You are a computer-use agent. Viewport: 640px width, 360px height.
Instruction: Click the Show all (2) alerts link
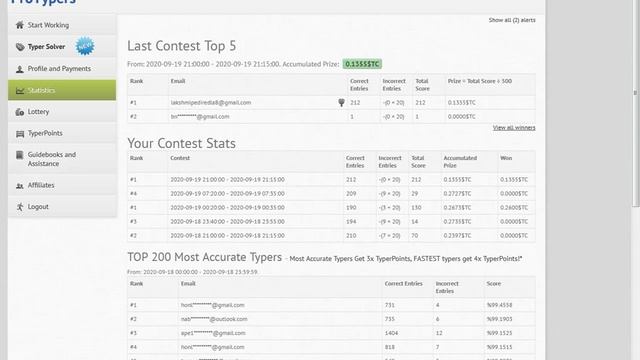coord(512,20)
